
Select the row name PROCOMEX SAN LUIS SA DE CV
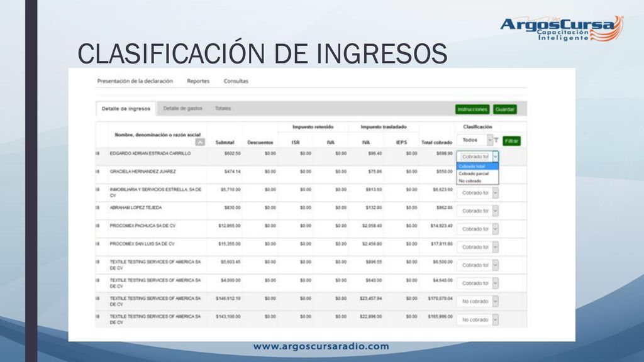142,244
